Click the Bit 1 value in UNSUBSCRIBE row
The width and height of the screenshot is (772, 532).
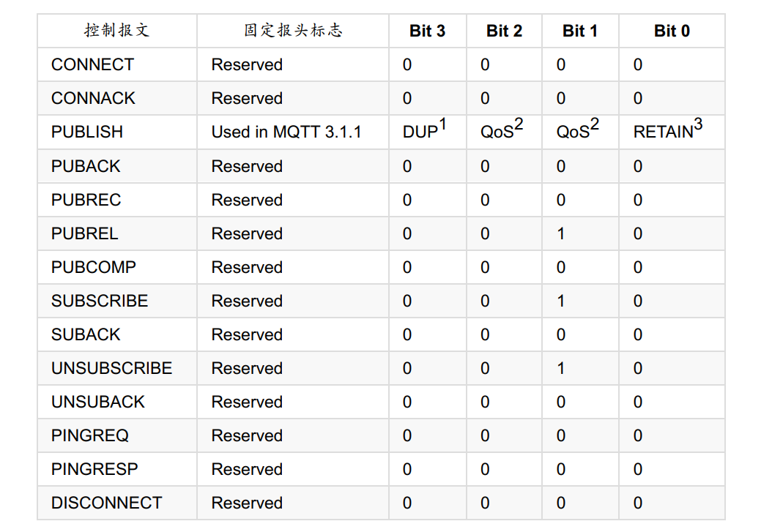pos(561,368)
